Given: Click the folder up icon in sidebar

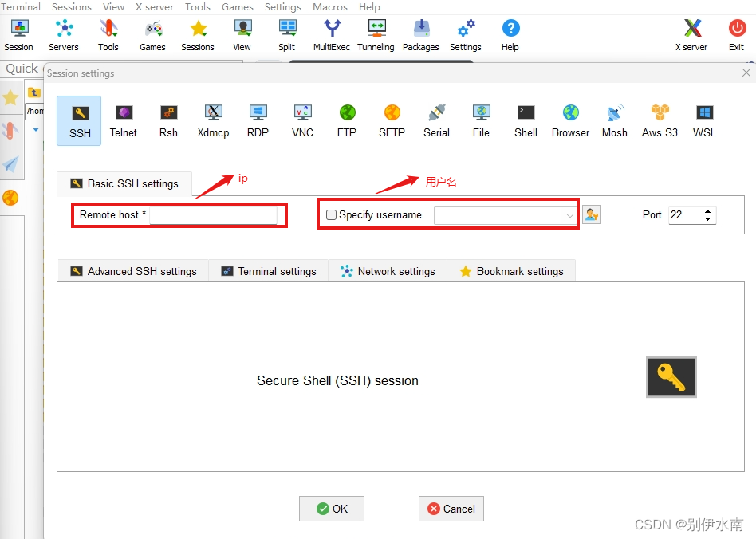Looking at the screenshot, I should (34, 92).
